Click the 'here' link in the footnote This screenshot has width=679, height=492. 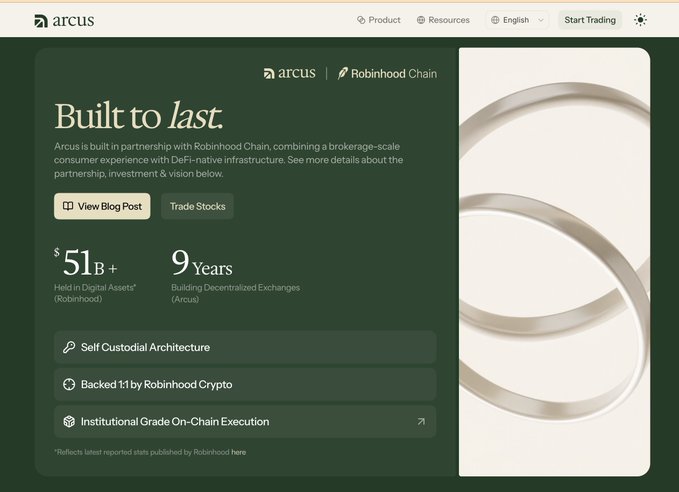tap(239, 452)
